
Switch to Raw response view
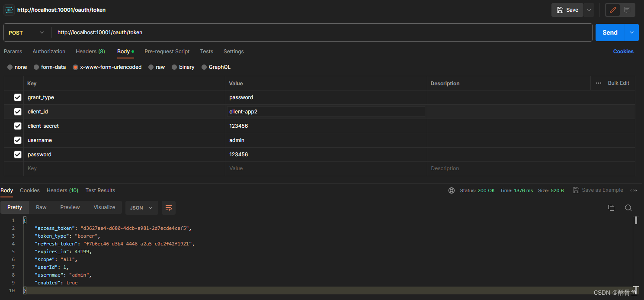click(41, 207)
